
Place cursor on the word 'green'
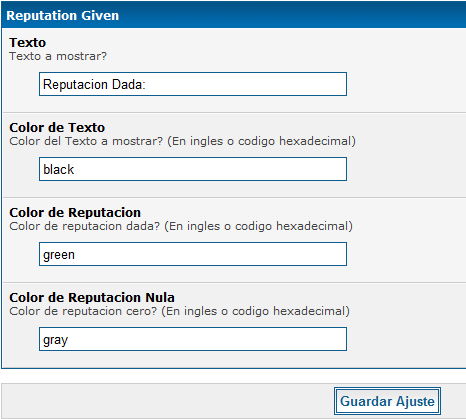click(x=59, y=255)
